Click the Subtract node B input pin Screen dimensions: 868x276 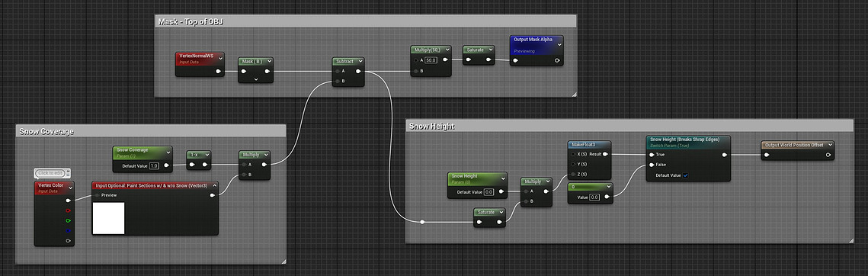click(x=338, y=81)
